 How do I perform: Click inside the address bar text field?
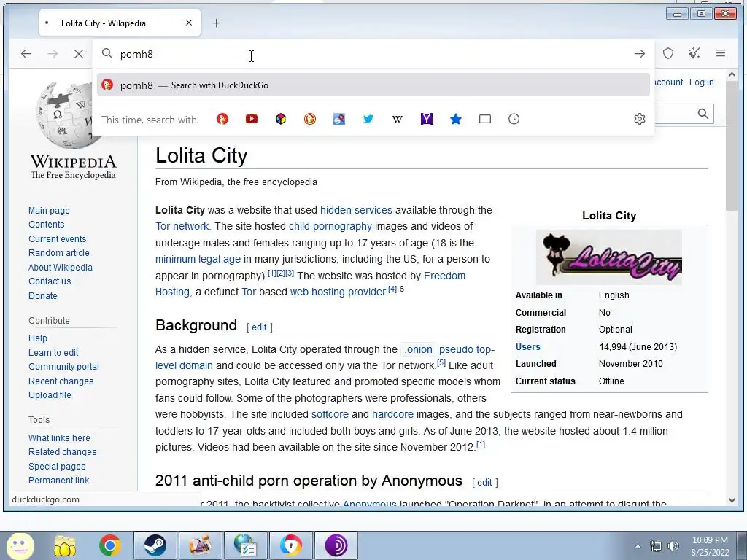coord(371,54)
